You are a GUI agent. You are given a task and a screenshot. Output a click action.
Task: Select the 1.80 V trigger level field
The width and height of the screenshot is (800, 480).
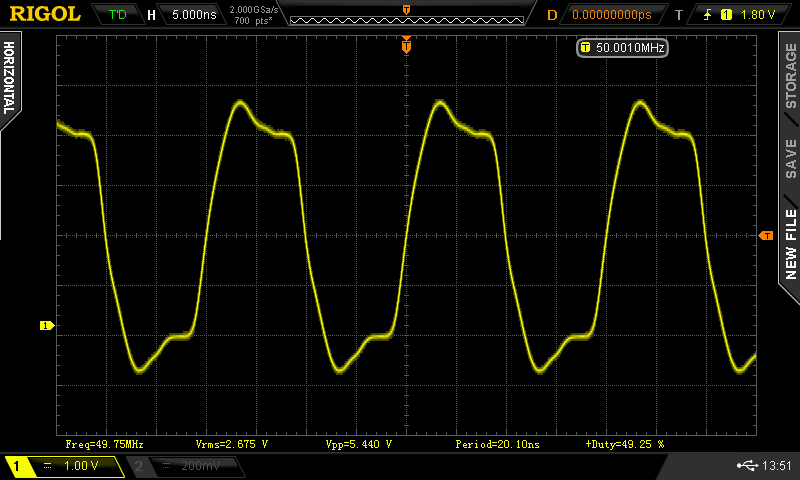click(x=758, y=15)
